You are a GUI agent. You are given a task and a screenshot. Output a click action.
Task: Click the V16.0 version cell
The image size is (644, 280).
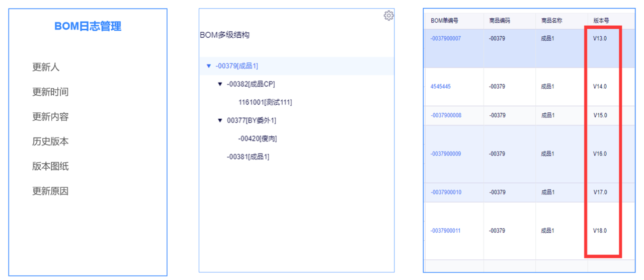point(600,154)
